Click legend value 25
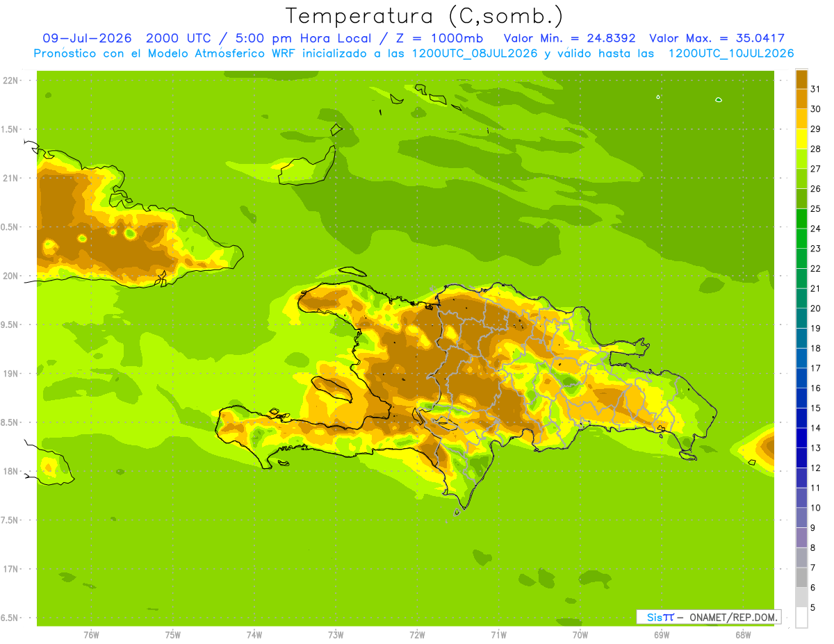834x644 pixels. pos(816,209)
